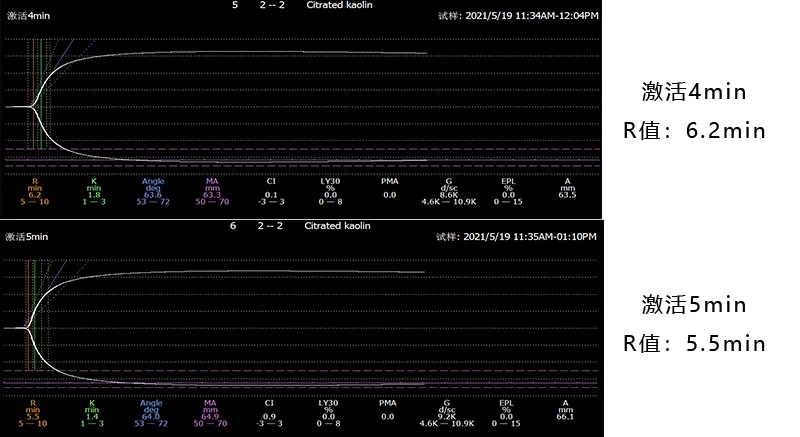The image size is (800, 437).
Task: Select Angle value 63.6 in the top panel
Action: pyautogui.click(x=153, y=195)
